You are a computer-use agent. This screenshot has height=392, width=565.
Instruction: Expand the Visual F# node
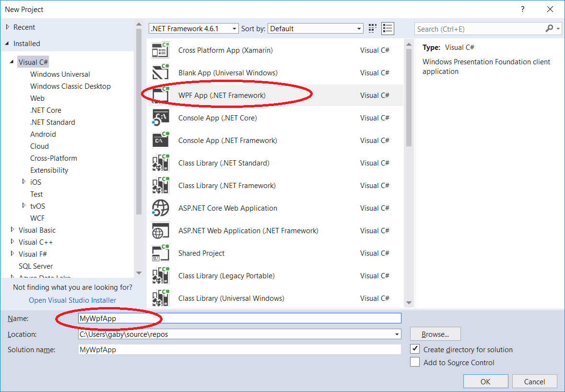point(12,253)
